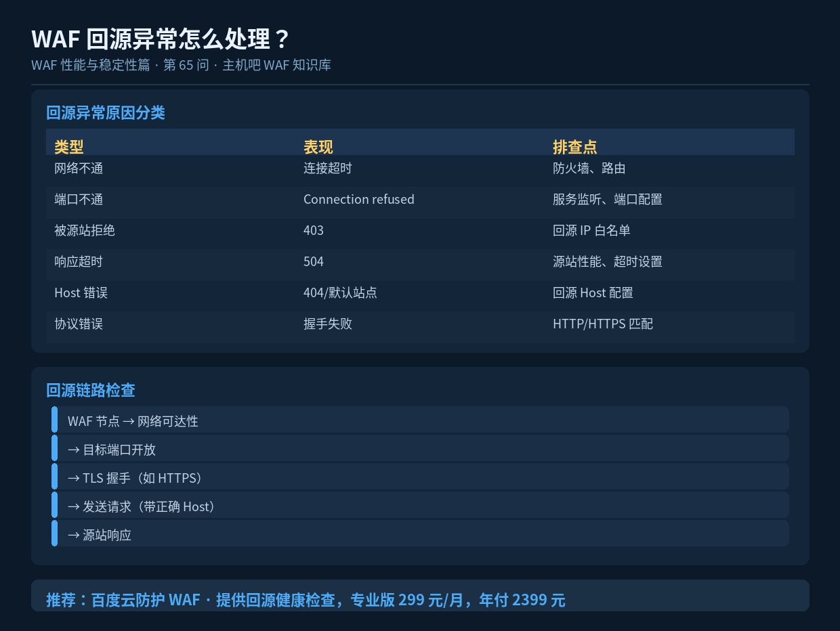Click the step "→ 源站响应"
Image resolution: width=840 pixels, height=631 pixels.
coord(420,534)
